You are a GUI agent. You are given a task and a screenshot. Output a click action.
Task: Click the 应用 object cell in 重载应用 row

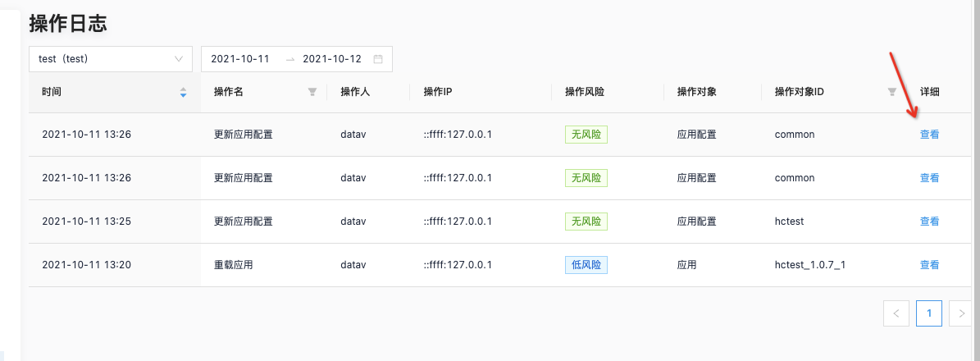[x=686, y=265]
